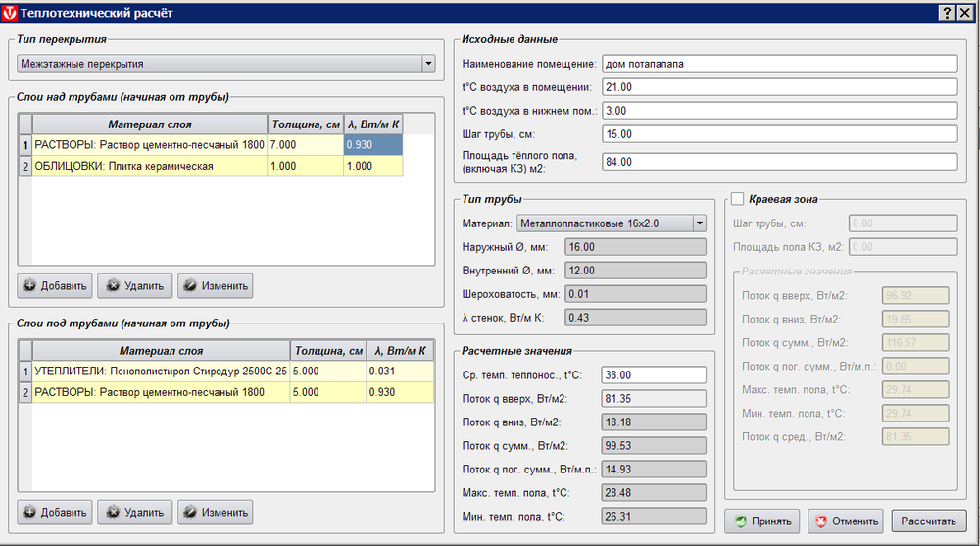Click the delete icon on upper Удалить button
980x546 pixels.
tap(112, 286)
